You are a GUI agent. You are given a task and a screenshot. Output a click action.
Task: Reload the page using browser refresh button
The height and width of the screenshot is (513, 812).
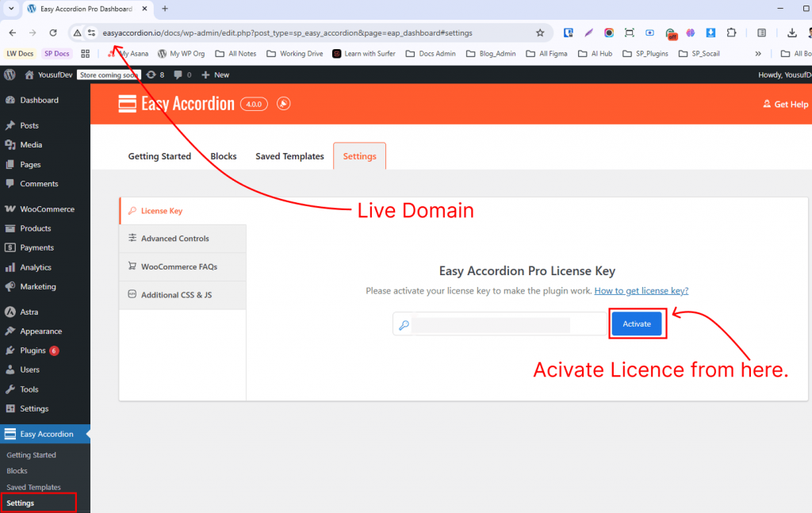(53, 33)
